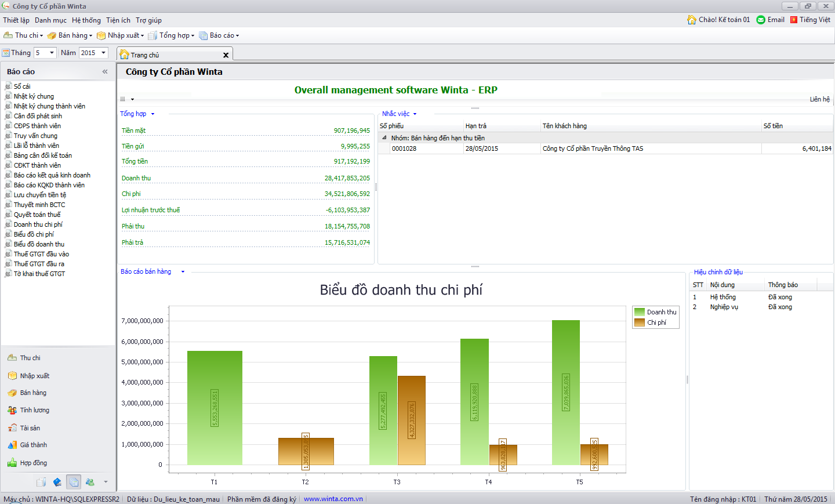Image resolution: width=835 pixels, height=504 pixels.
Task: Collapse the Báo cáo side panel
Action: [x=105, y=72]
